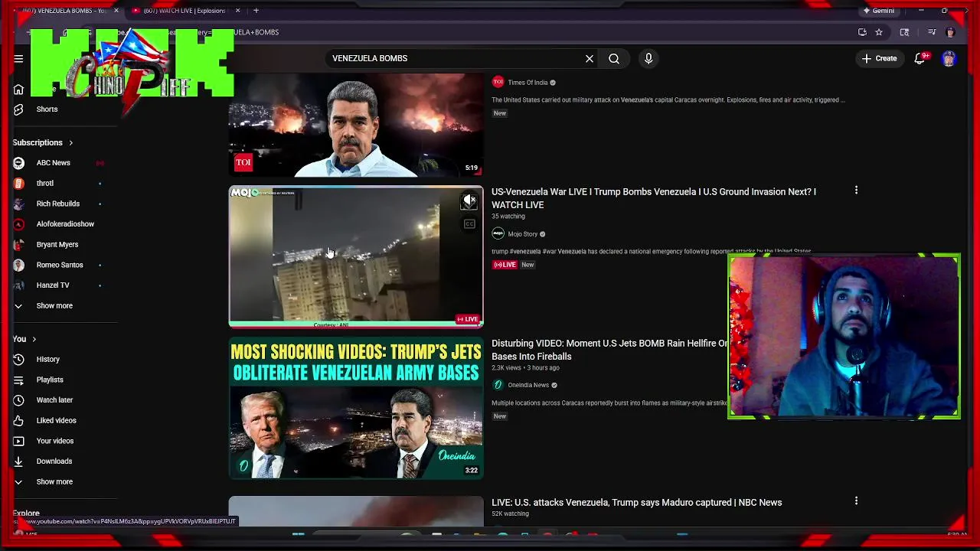Open Chrome media controls icon

932,32
